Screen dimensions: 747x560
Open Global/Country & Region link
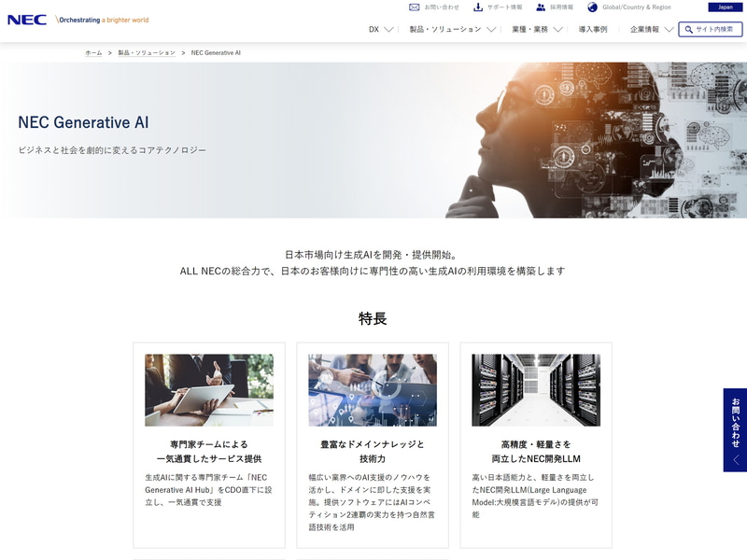coord(637,7)
